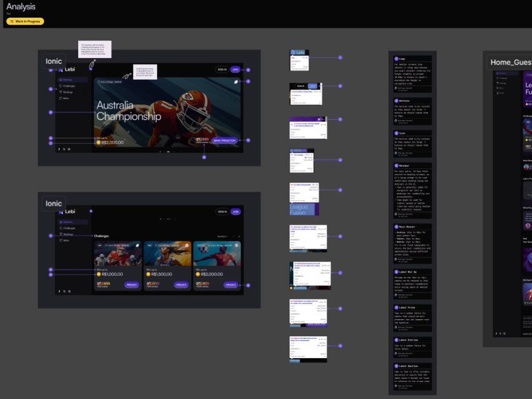
Task: Open the NBA challenge card image
Action: [167, 254]
